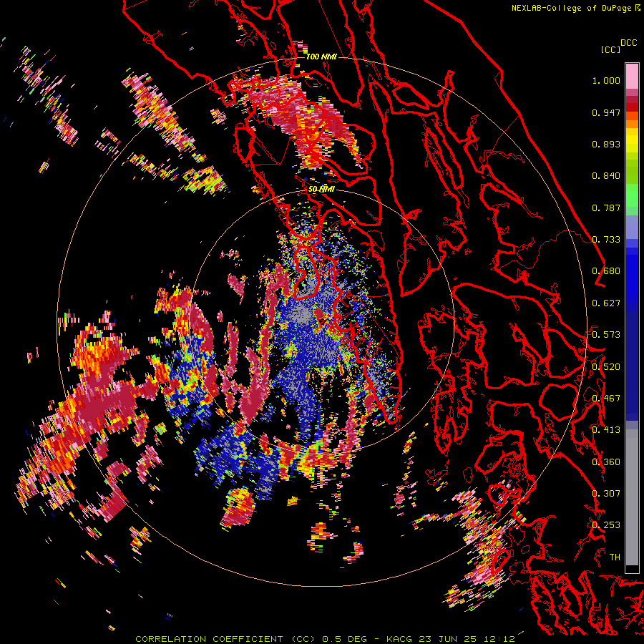This screenshot has width=644, height=644.
Task: Click the 0.947 scale value
Action: click(x=606, y=112)
